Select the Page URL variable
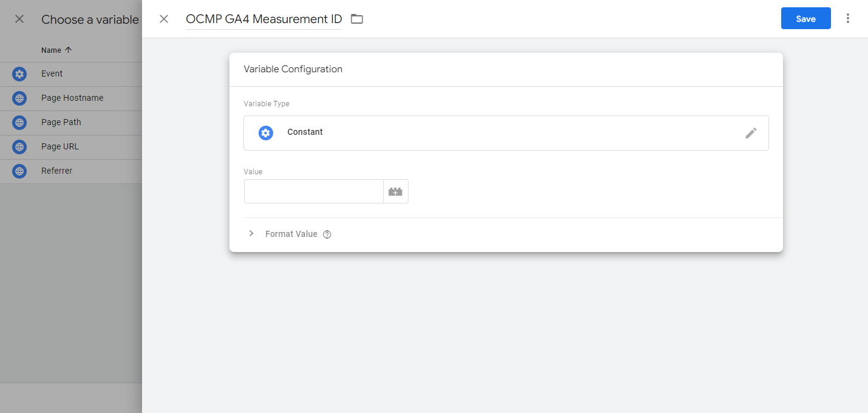The width and height of the screenshot is (868, 413). [71, 147]
